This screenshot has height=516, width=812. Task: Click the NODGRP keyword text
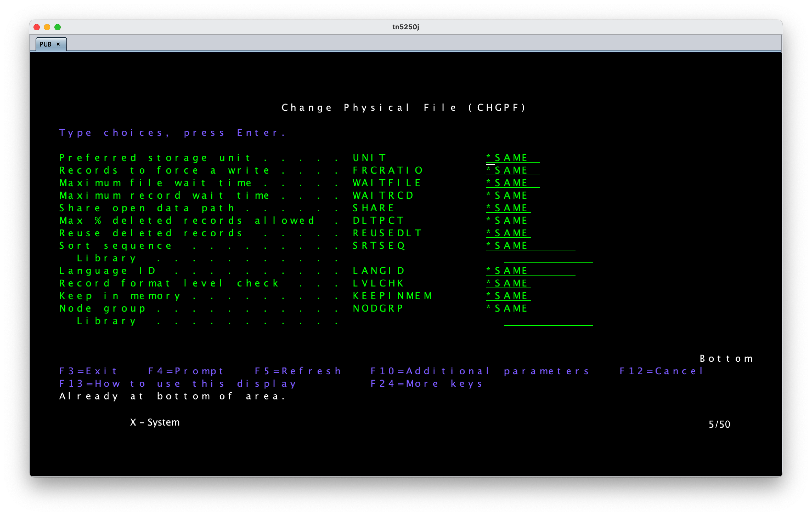point(378,308)
